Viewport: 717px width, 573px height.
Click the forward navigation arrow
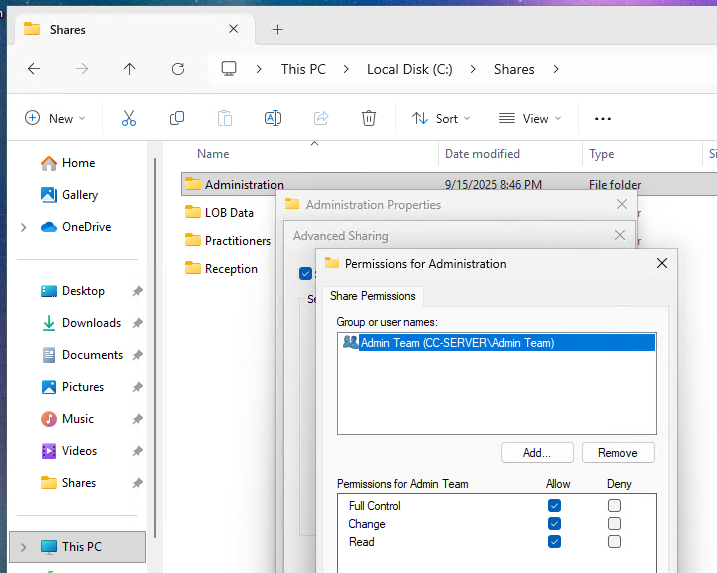[82, 69]
